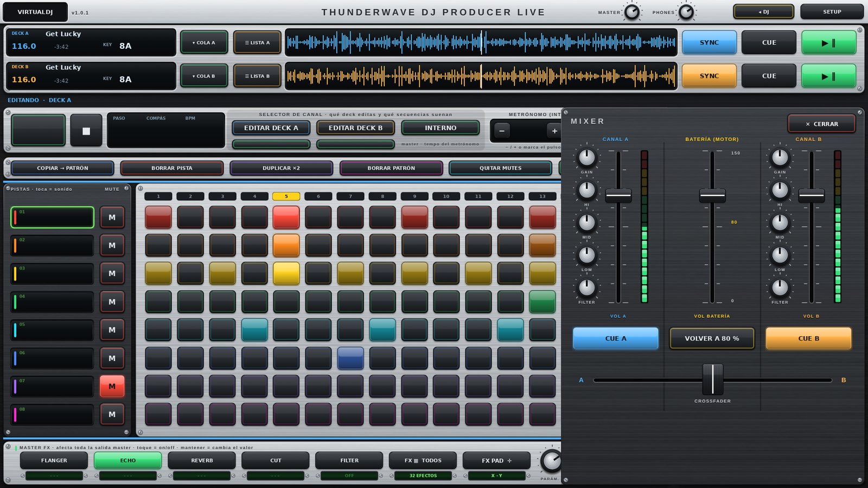868x488 pixels.
Task: Adjust the Canal A MID knob
Action: (586, 222)
